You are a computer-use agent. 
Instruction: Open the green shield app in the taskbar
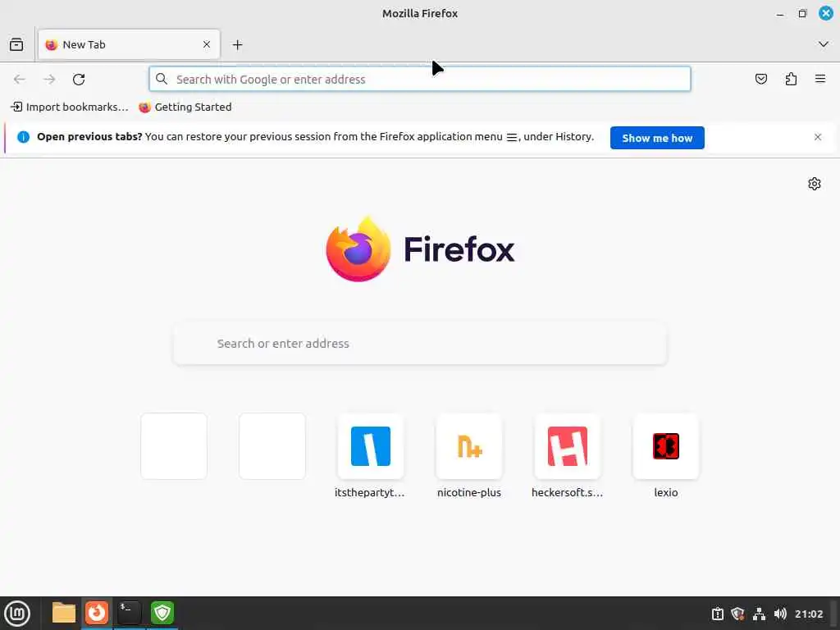pos(162,613)
